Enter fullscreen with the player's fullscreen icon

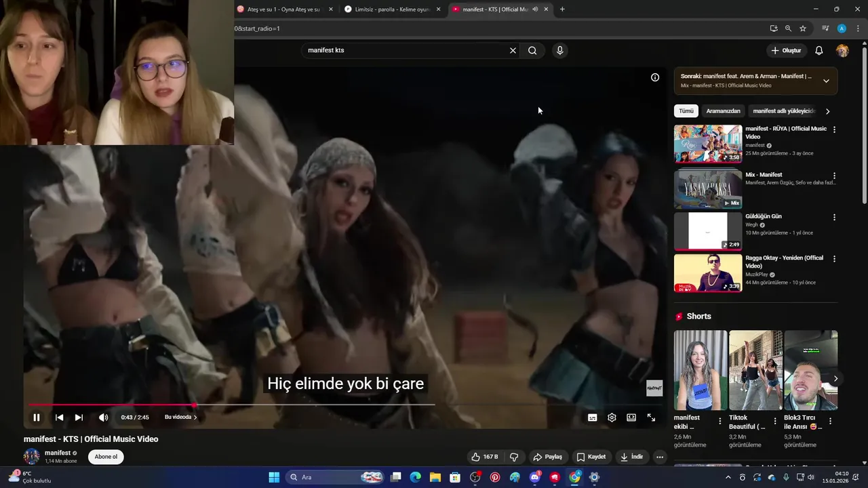pos(651,418)
